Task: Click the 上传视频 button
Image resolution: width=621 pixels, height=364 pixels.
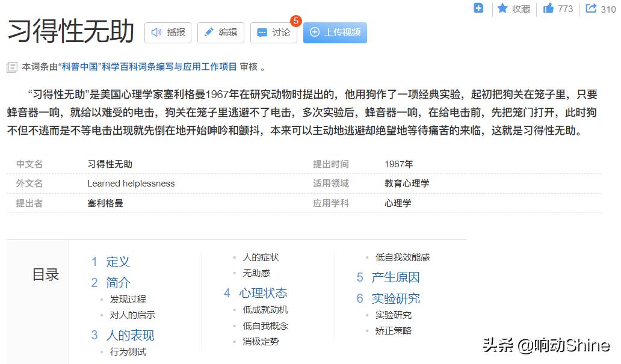Action: coord(335,32)
